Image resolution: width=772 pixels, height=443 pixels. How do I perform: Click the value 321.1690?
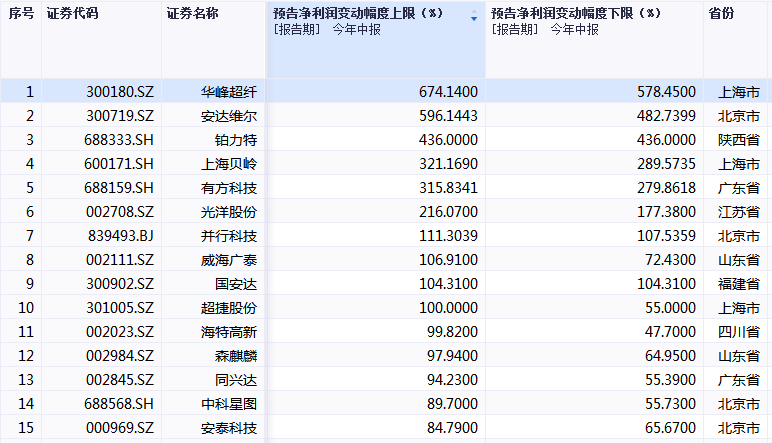[x=448, y=163]
